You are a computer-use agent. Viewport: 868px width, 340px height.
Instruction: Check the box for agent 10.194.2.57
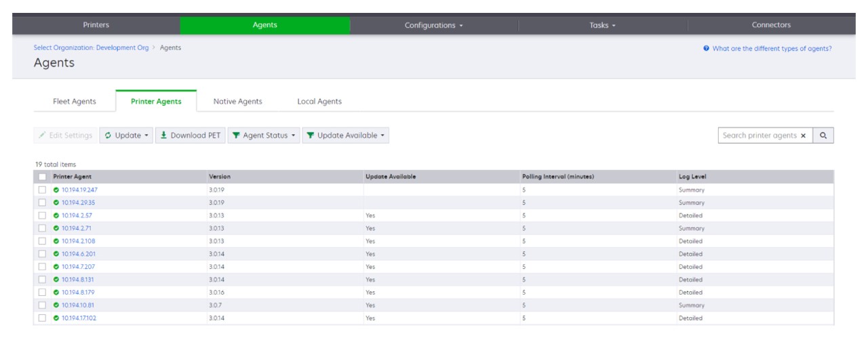click(x=42, y=215)
